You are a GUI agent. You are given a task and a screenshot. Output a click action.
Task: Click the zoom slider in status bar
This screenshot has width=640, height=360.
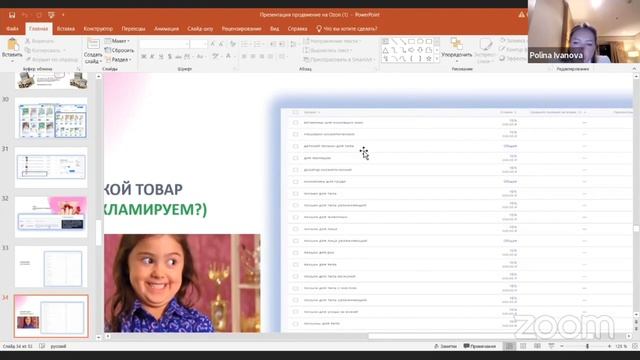point(586,346)
